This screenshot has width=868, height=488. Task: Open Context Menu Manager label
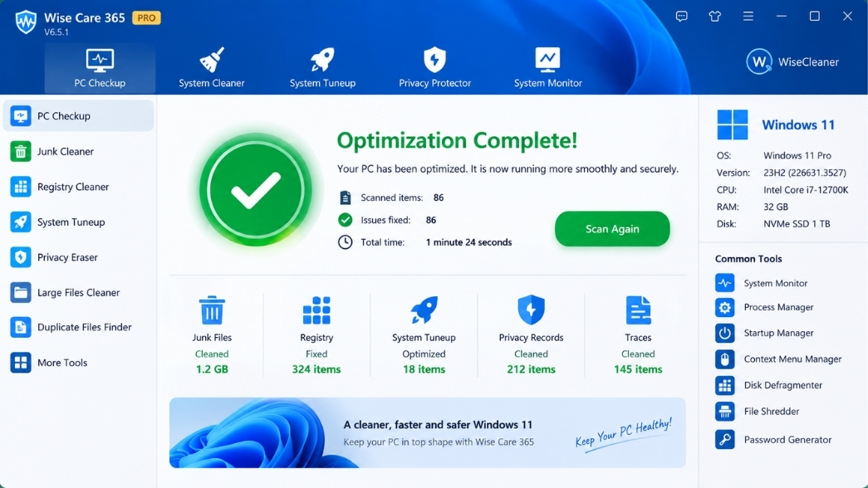(x=792, y=359)
